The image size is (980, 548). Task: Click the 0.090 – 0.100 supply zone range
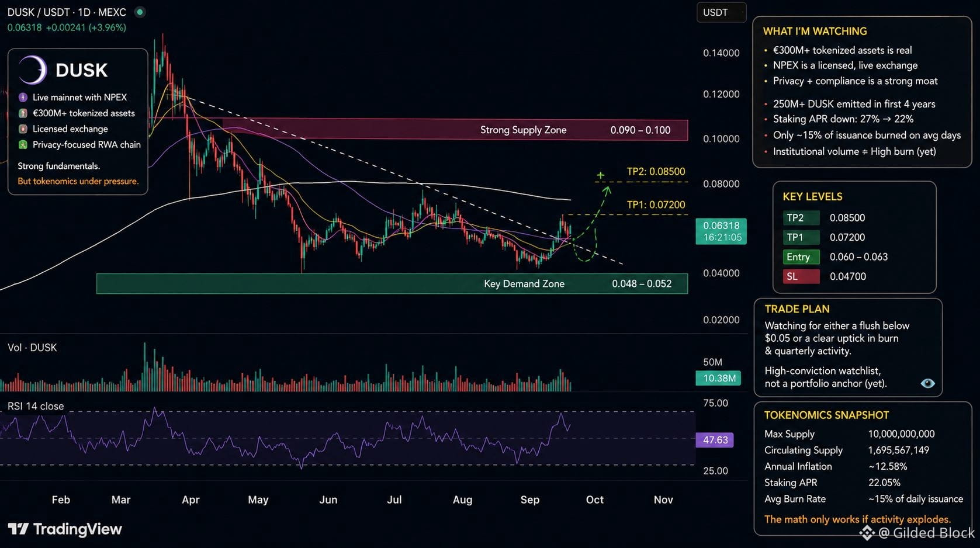point(640,130)
